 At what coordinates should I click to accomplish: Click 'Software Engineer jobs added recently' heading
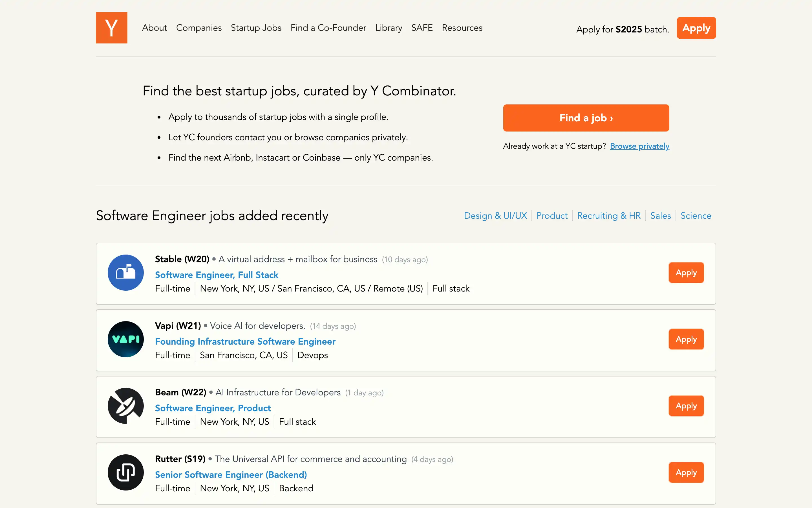click(212, 215)
